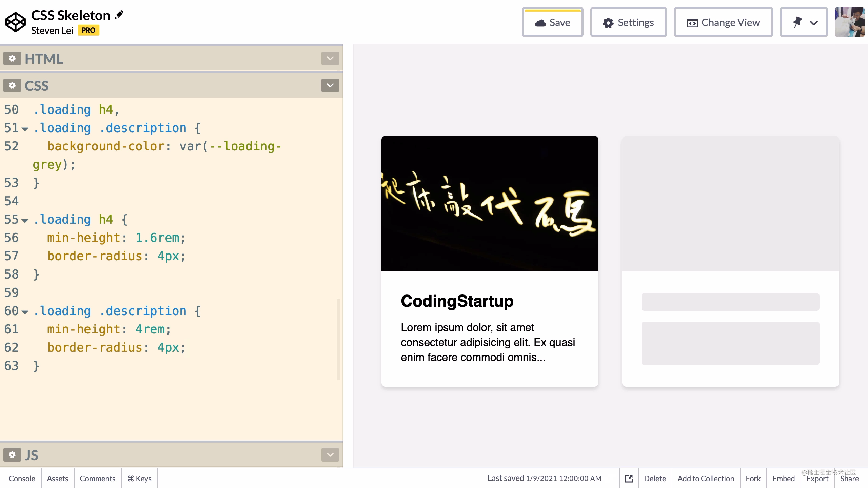This screenshot has height=488, width=868.
Task: Open HTML panel gear settings
Action: pos(12,59)
